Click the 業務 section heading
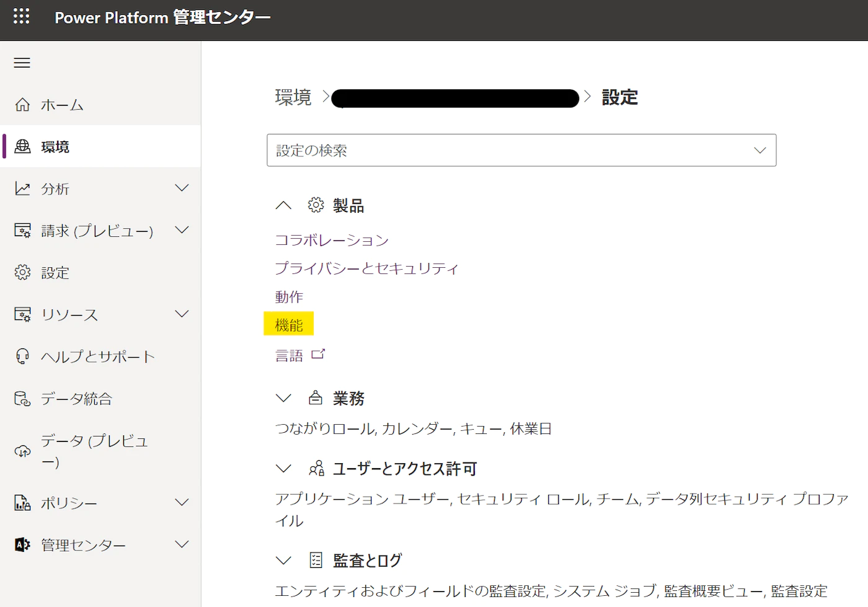 [x=348, y=398]
